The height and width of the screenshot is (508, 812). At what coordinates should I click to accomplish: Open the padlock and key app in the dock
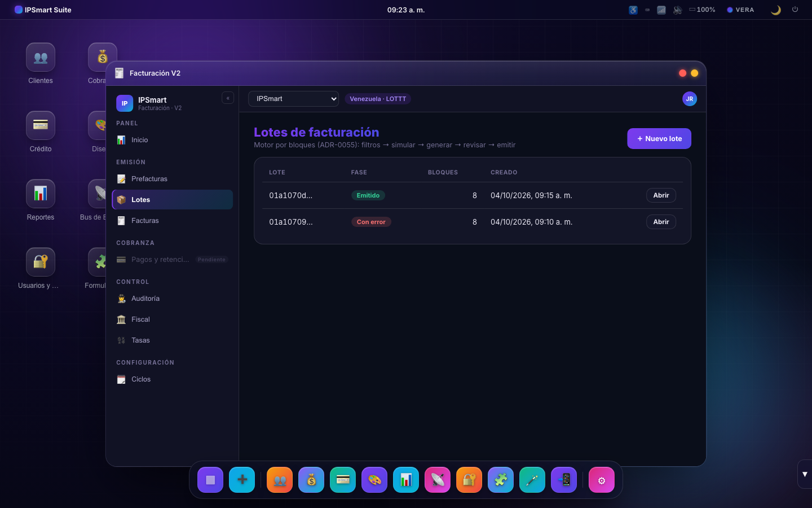pyautogui.click(x=469, y=480)
